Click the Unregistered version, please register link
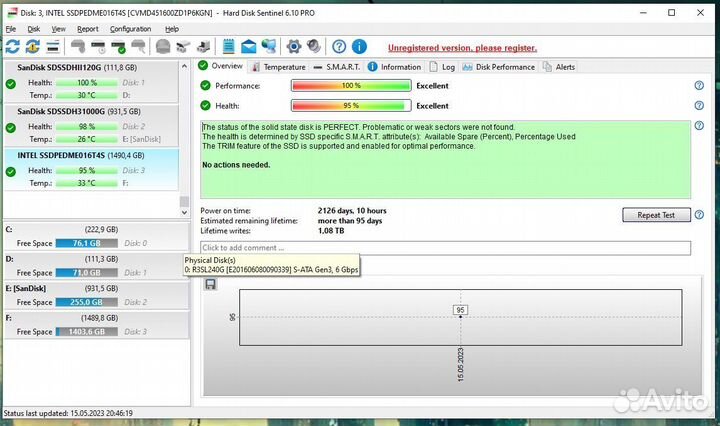 (x=462, y=48)
